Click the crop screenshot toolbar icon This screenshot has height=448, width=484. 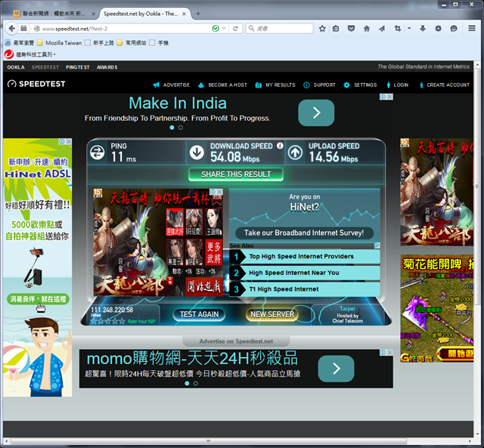tap(398, 29)
